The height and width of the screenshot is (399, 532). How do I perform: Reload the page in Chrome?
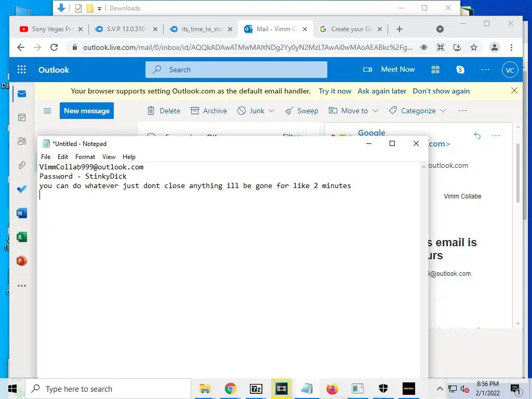tap(54, 47)
